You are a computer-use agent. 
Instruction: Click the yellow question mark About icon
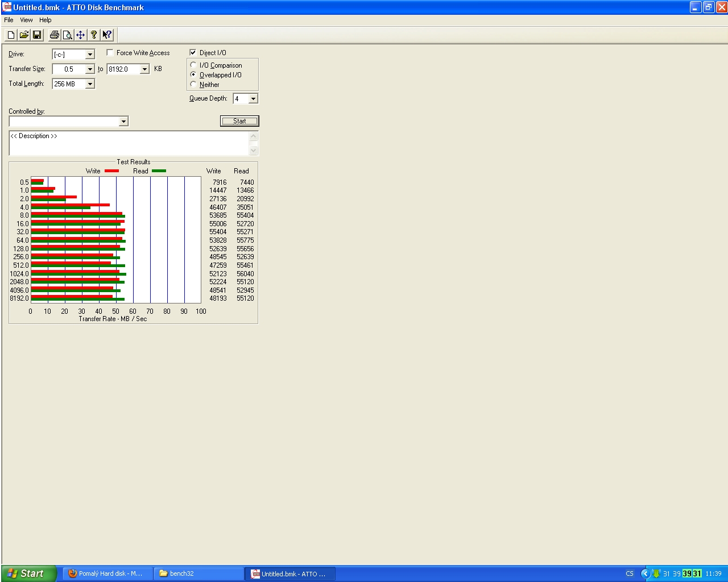[x=94, y=35]
